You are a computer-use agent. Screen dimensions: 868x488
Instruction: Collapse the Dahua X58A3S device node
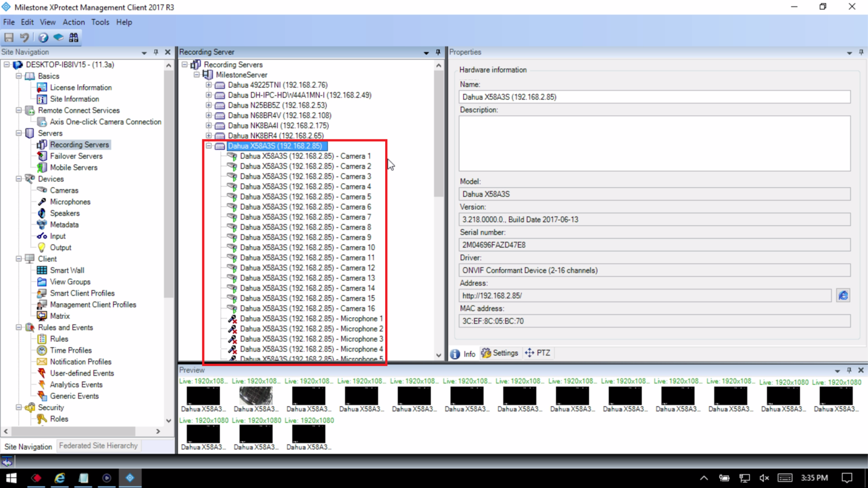click(x=208, y=146)
